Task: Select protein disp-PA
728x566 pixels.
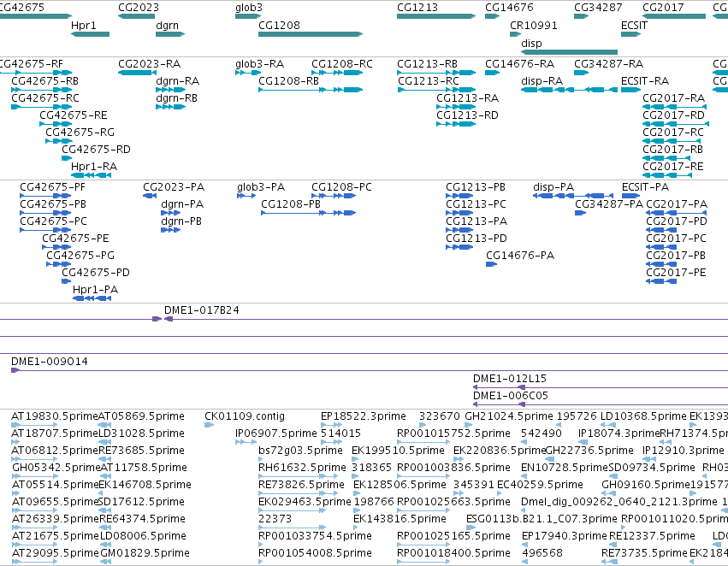Action: (553, 187)
